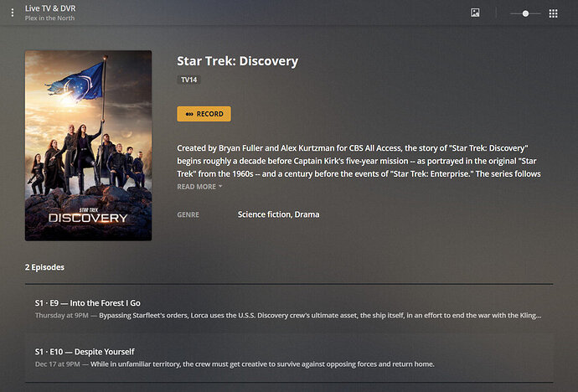578x392 pixels.
Task: Click the Live TV & DVR title
Action: click(50, 8)
